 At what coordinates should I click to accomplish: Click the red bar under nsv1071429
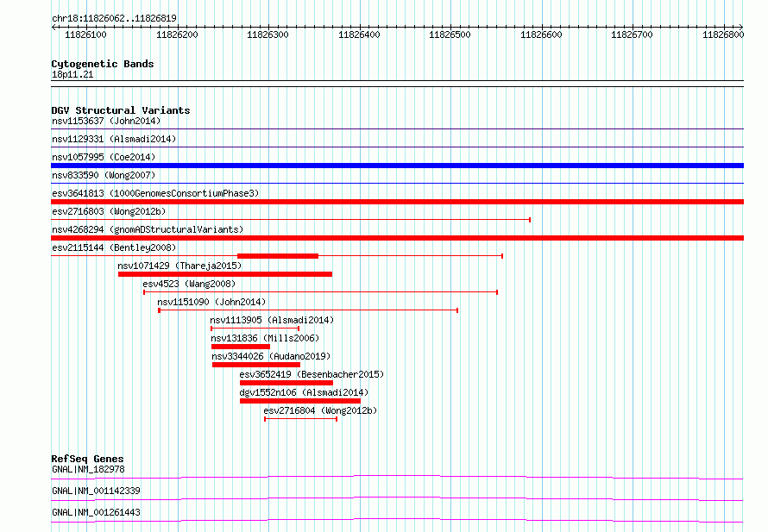click(x=225, y=274)
